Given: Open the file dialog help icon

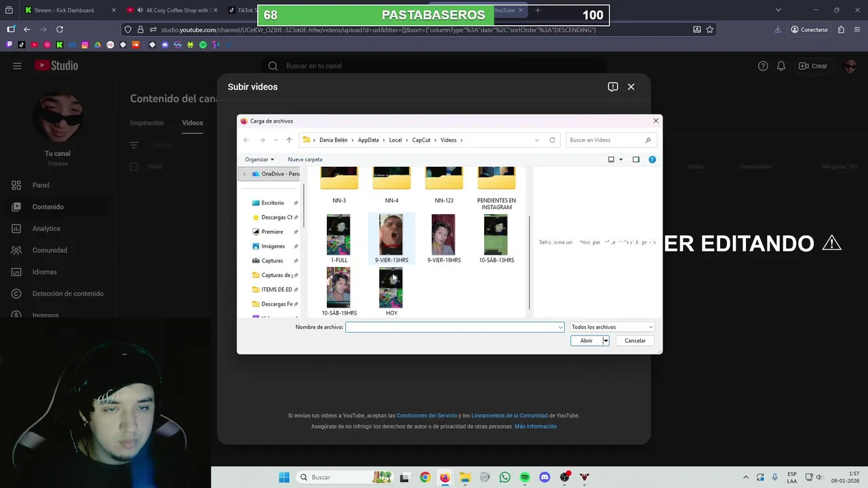Looking at the screenshot, I should (x=652, y=159).
